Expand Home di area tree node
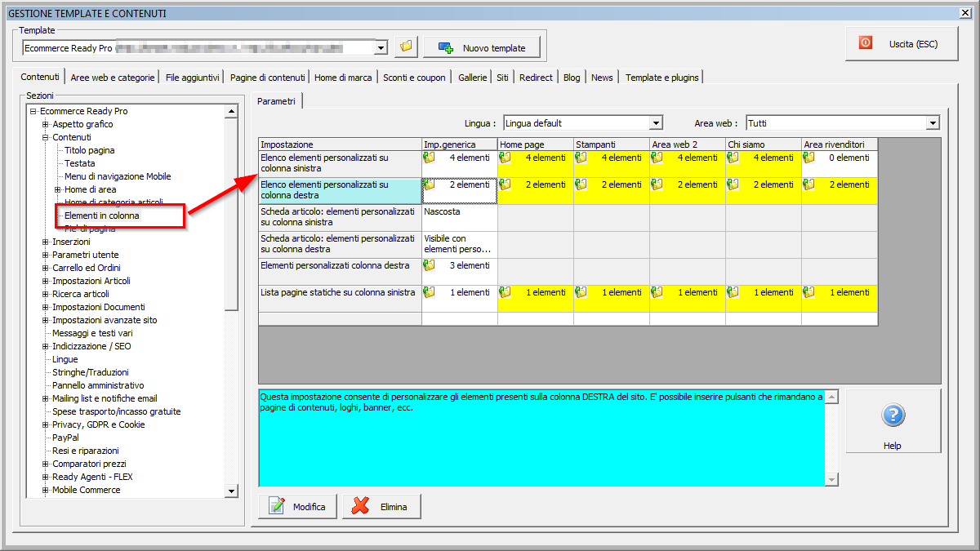980x551 pixels. click(58, 189)
